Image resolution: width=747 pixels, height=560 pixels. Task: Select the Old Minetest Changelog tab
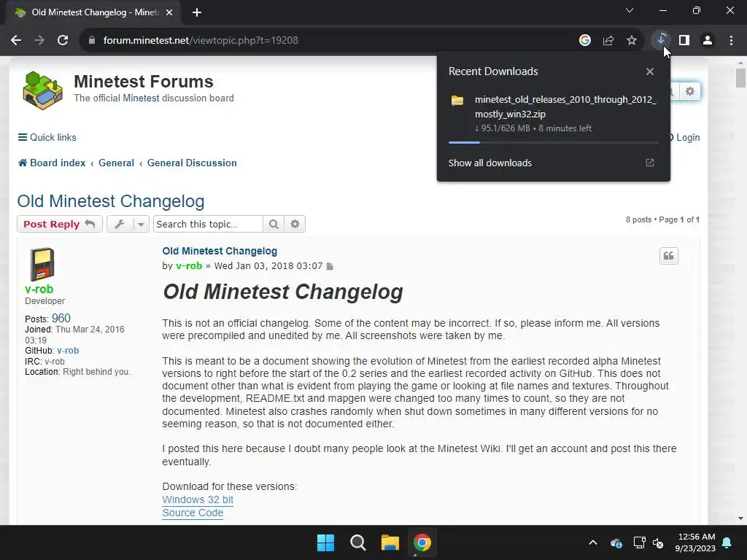pos(93,12)
